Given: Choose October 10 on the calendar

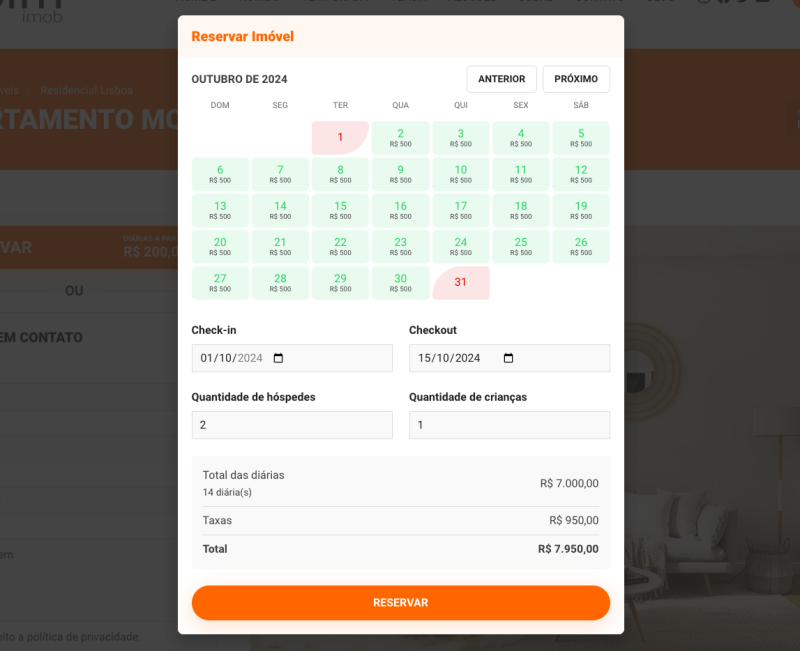Looking at the screenshot, I should pos(460,174).
